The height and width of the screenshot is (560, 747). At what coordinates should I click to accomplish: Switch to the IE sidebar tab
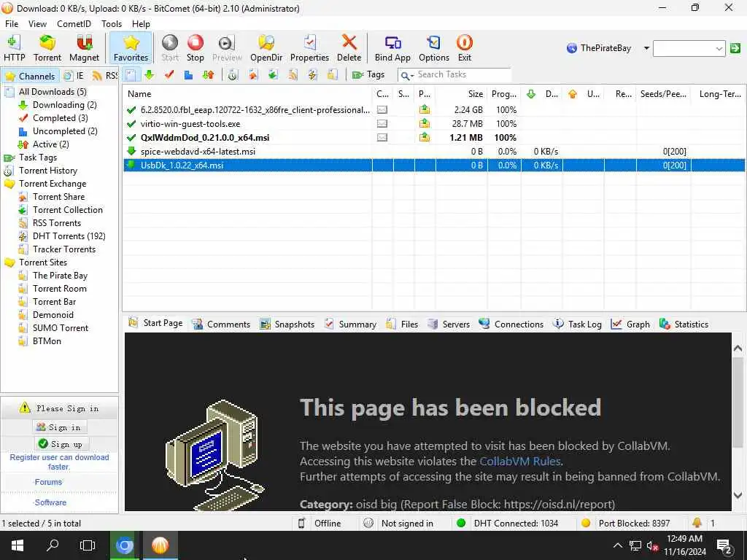pyautogui.click(x=74, y=76)
